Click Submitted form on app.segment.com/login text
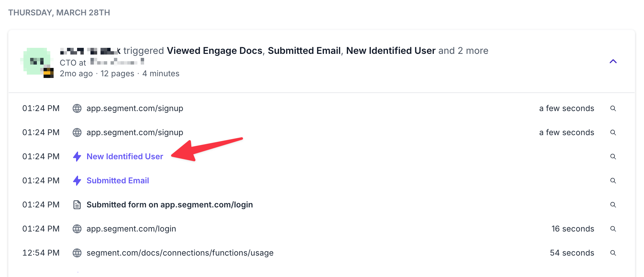This screenshot has width=644, height=277. pyautogui.click(x=170, y=205)
